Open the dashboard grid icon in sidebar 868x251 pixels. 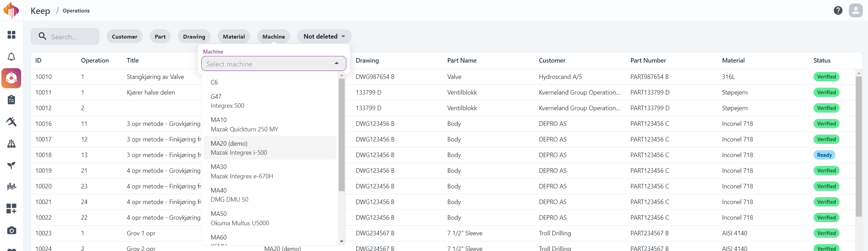click(11, 35)
